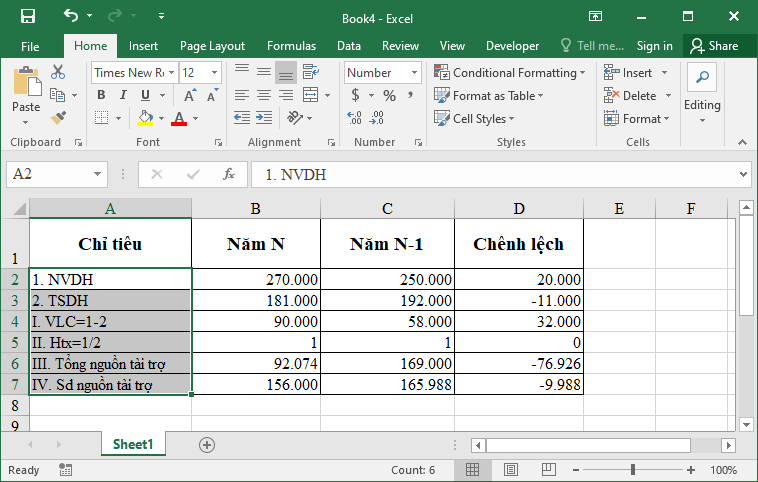758x482 pixels.
Task: Click the Insert Function fx icon
Action: tap(229, 174)
